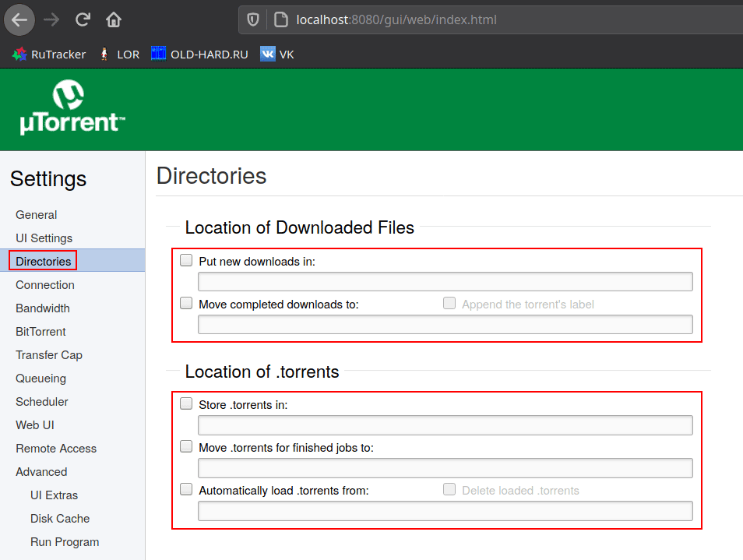Open the Advanced settings section
The image size is (743, 560).
pyautogui.click(x=41, y=472)
